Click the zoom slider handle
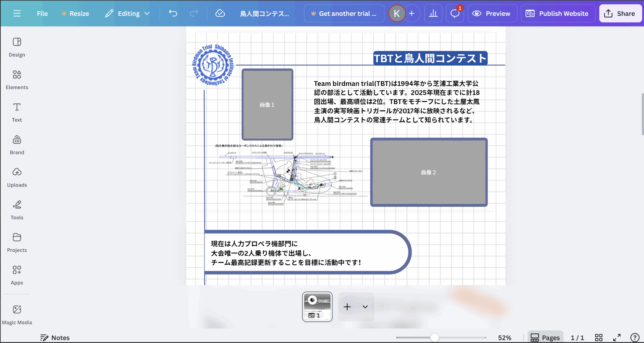This screenshot has height=343, width=644. pyautogui.click(x=434, y=337)
